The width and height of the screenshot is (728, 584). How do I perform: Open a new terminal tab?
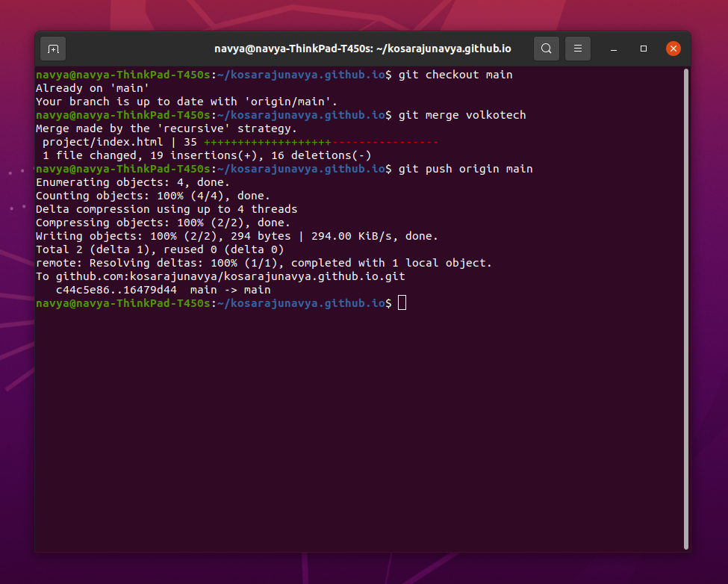pyautogui.click(x=53, y=49)
